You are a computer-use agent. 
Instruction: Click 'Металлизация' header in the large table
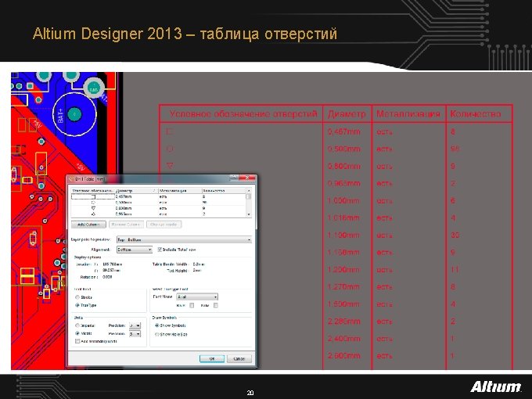(408, 113)
